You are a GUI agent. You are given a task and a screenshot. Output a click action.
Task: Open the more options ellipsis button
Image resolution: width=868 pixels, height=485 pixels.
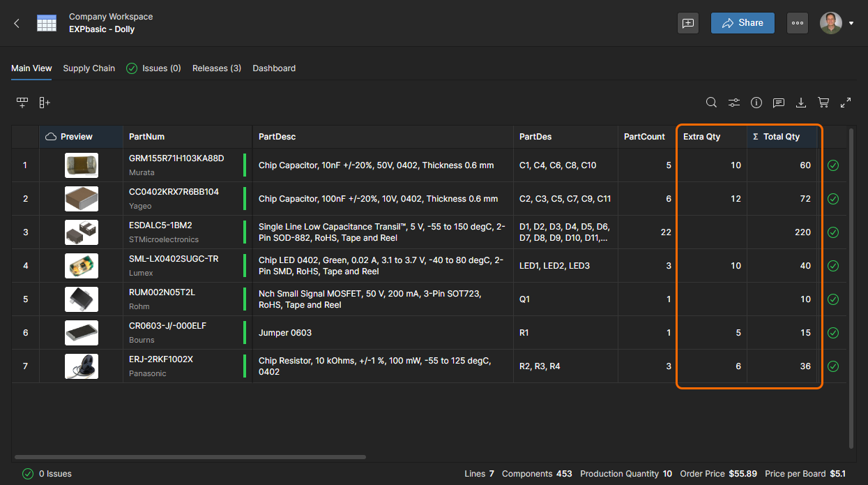[x=798, y=23]
